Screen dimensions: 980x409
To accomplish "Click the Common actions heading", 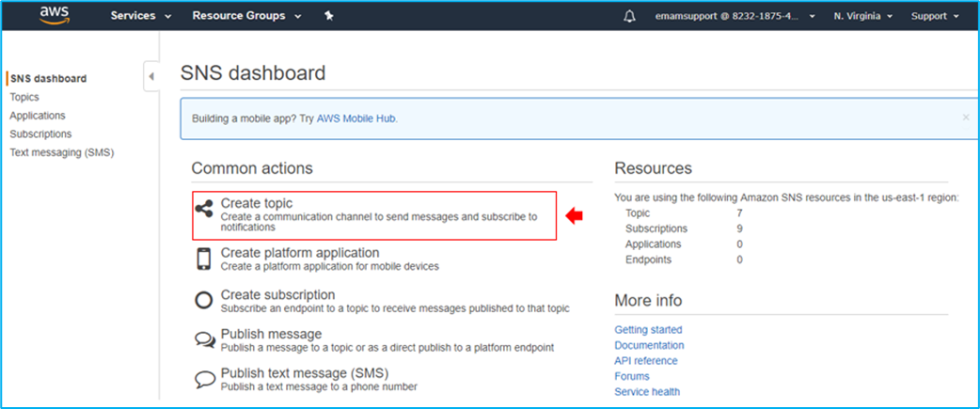I will point(252,168).
